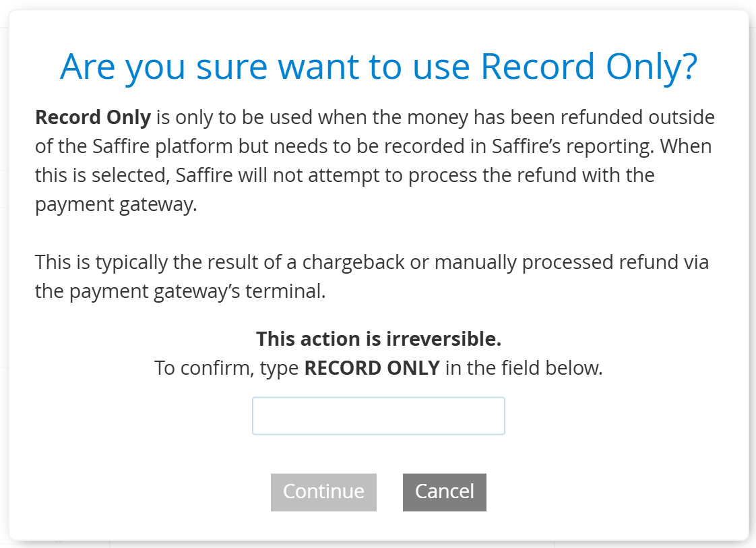Click bold "RECORD ONLY" in the confirm instruction
Image resolution: width=756 pixels, height=548 pixels.
[372, 368]
